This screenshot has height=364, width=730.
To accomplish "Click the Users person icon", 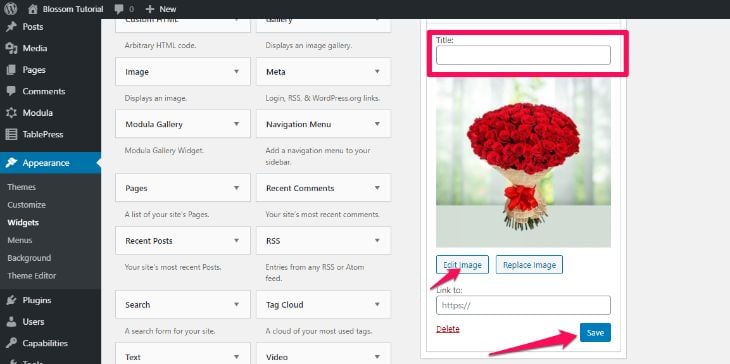I will click(x=11, y=322).
